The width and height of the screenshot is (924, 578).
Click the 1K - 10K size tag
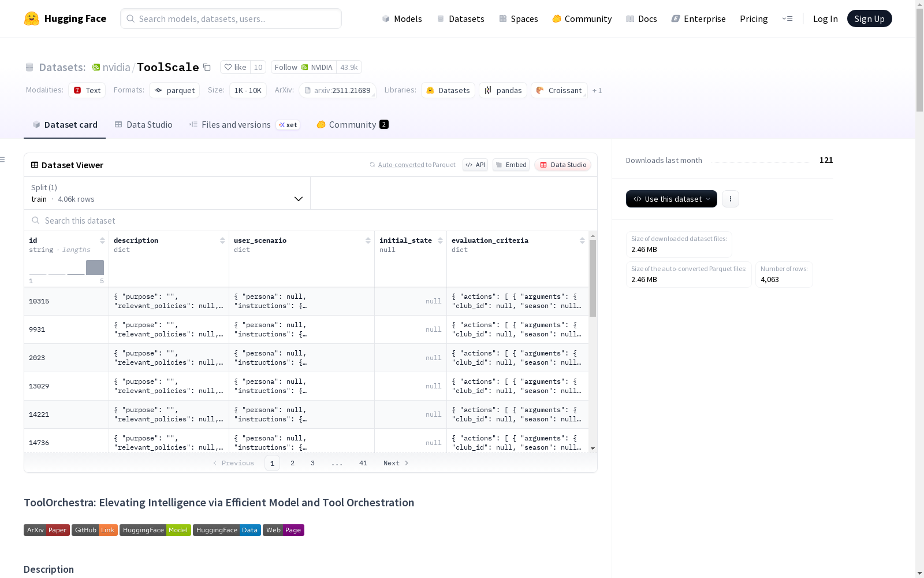point(248,90)
